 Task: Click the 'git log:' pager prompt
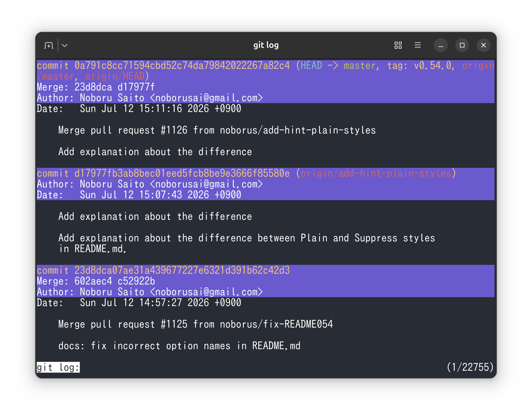pos(58,367)
